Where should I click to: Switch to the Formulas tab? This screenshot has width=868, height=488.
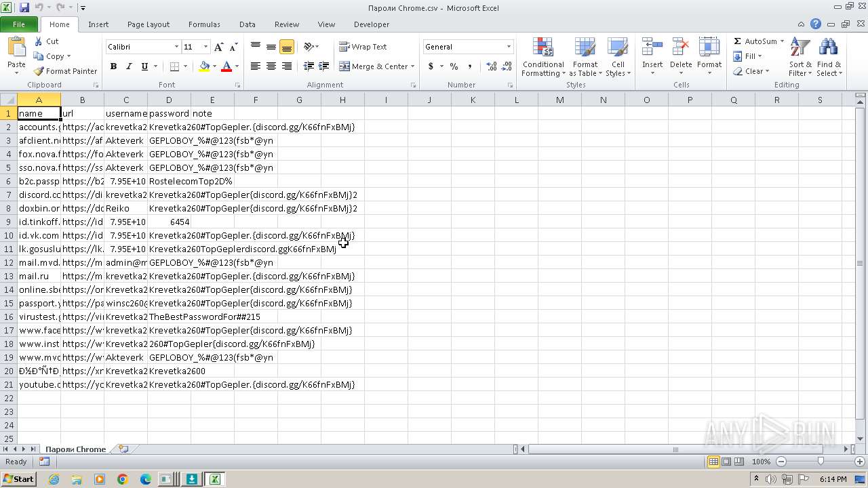point(204,24)
